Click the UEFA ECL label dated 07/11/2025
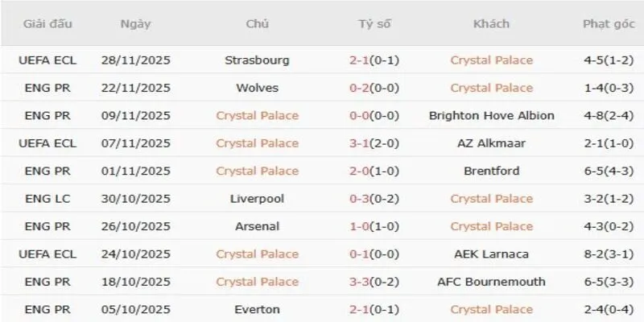644x322 pixels. tap(47, 143)
